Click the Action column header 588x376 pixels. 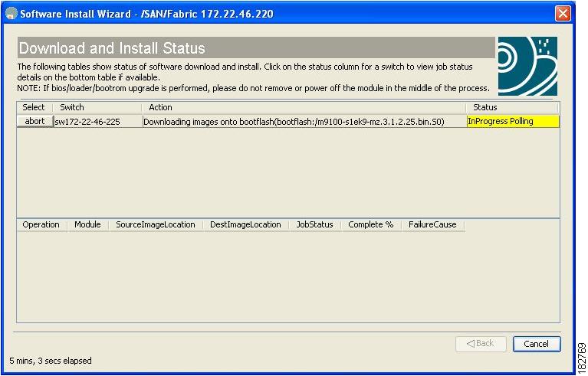coord(304,107)
